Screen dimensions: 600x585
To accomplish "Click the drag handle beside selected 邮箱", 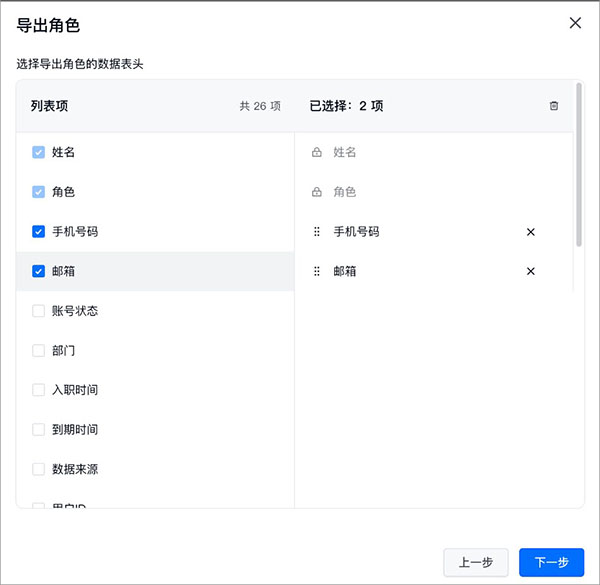I will (x=317, y=271).
